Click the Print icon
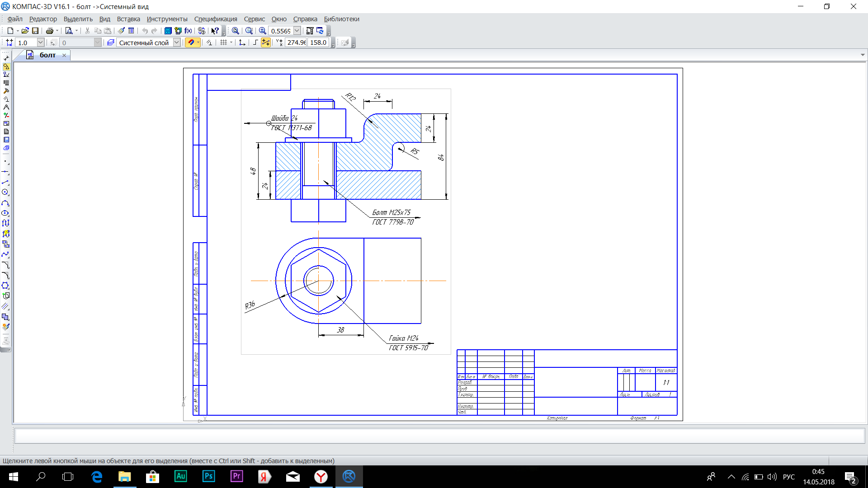Image resolution: width=868 pixels, height=488 pixels. 50,31
